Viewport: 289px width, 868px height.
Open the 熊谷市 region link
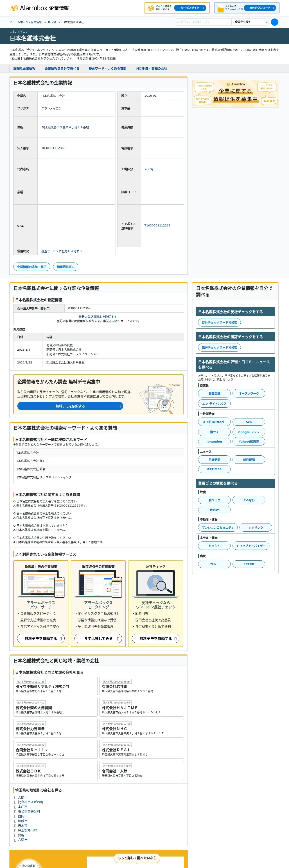(23, 835)
